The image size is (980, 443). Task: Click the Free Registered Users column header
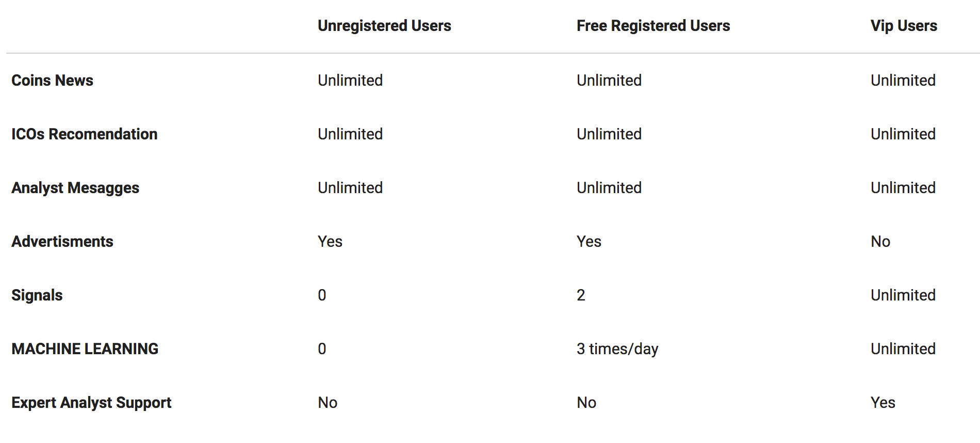(x=653, y=26)
